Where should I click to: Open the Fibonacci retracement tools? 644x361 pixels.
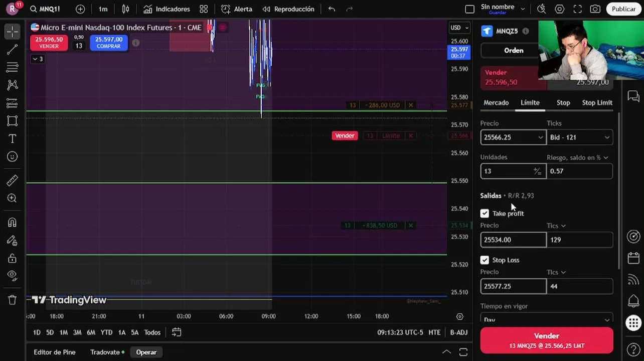tap(13, 67)
